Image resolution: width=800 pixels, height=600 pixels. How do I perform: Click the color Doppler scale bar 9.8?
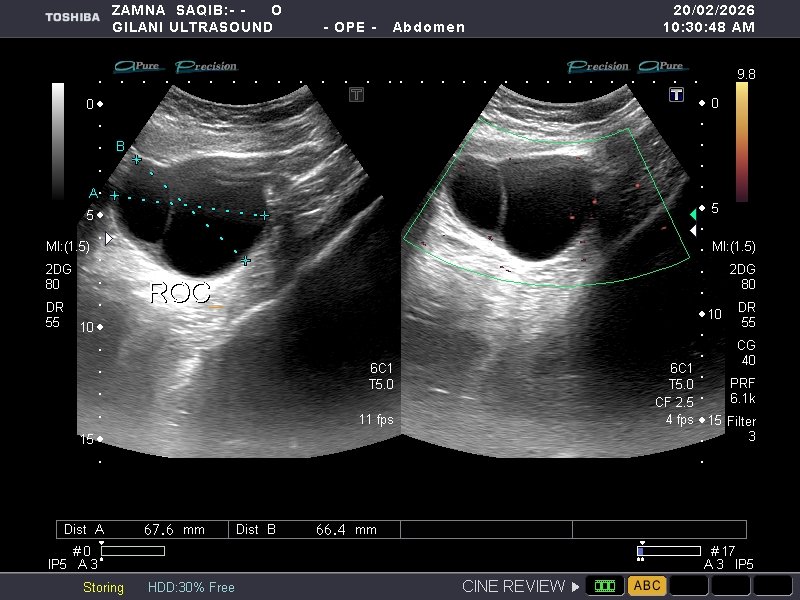742,142
